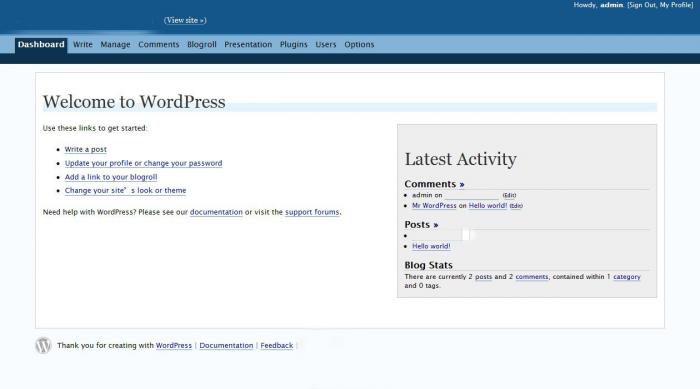Open Hello world! in Comments list
Viewport: 700px width, 389px height.
(488, 205)
